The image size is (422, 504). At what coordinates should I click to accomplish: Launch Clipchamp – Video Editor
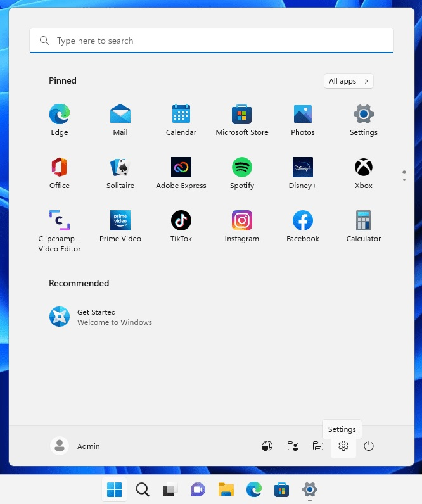tap(60, 230)
